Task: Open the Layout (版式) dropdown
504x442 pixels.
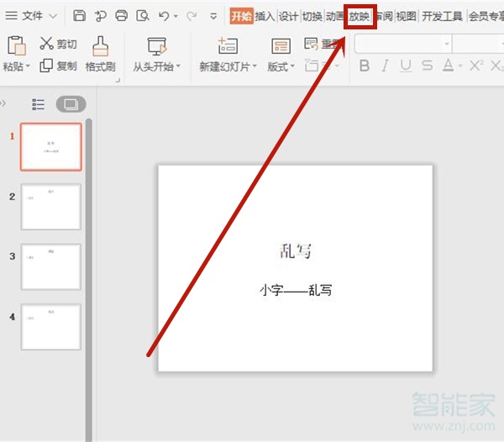Action: click(x=281, y=66)
